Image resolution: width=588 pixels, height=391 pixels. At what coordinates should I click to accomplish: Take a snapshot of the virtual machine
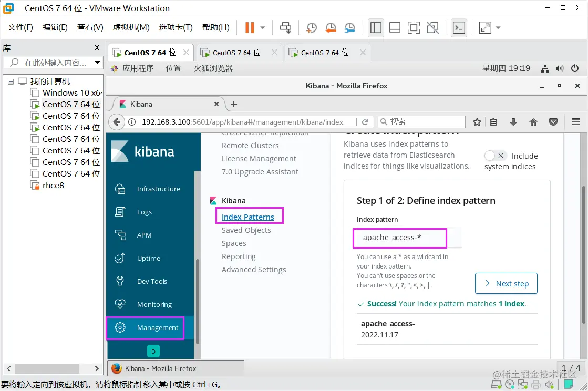coord(311,27)
